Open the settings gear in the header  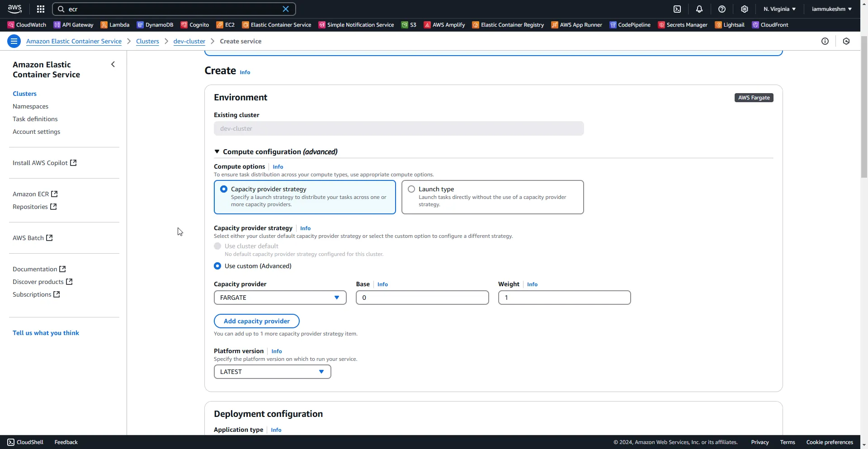744,9
